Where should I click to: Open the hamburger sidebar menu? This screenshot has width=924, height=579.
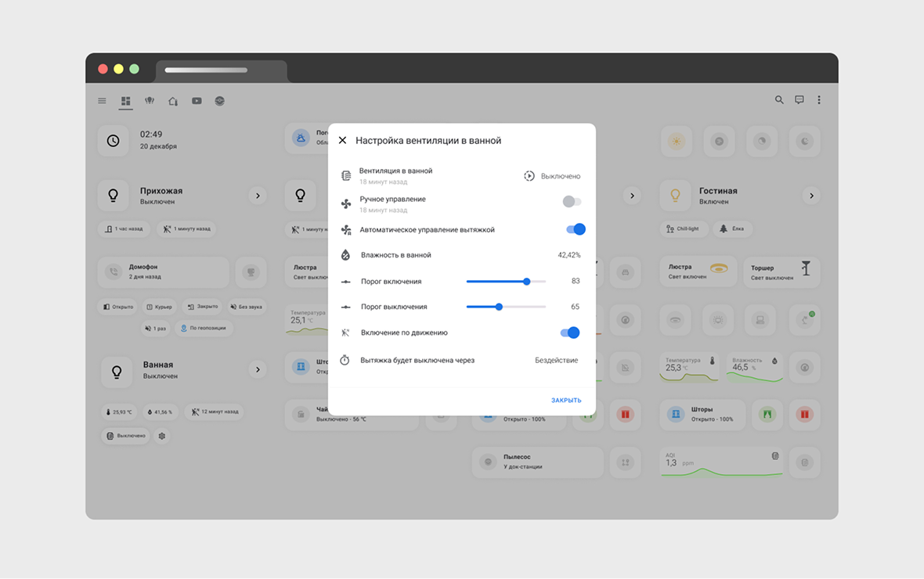[x=102, y=101]
